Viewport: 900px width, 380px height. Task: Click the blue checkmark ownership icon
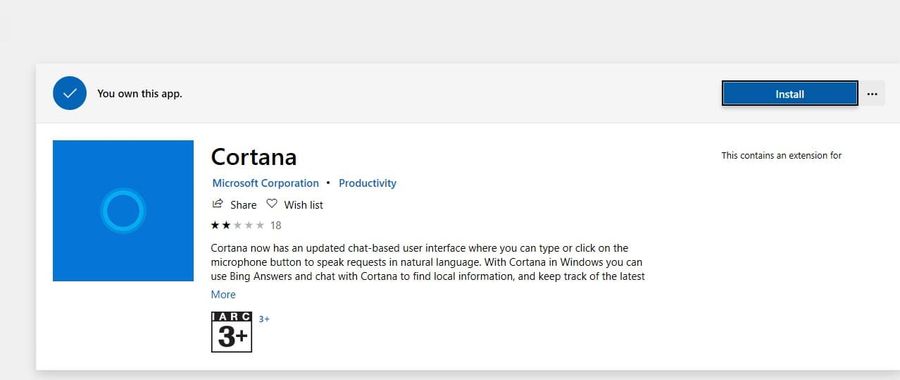tap(69, 93)
